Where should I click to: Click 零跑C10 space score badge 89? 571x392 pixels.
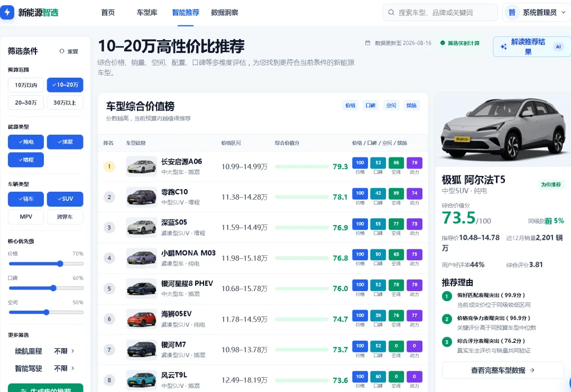click(x=396, y=193)
